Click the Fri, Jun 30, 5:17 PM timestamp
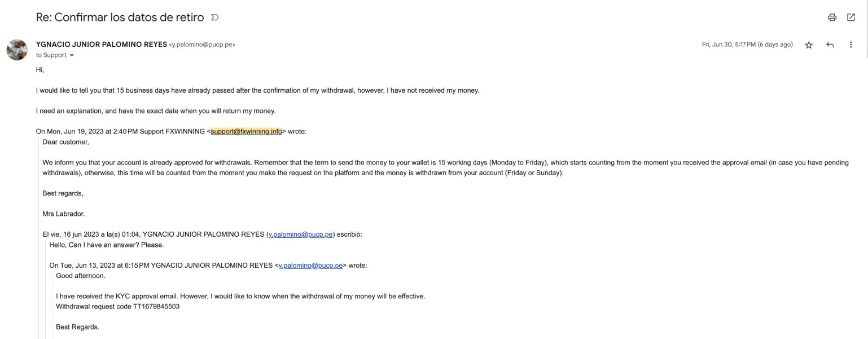 747,45
